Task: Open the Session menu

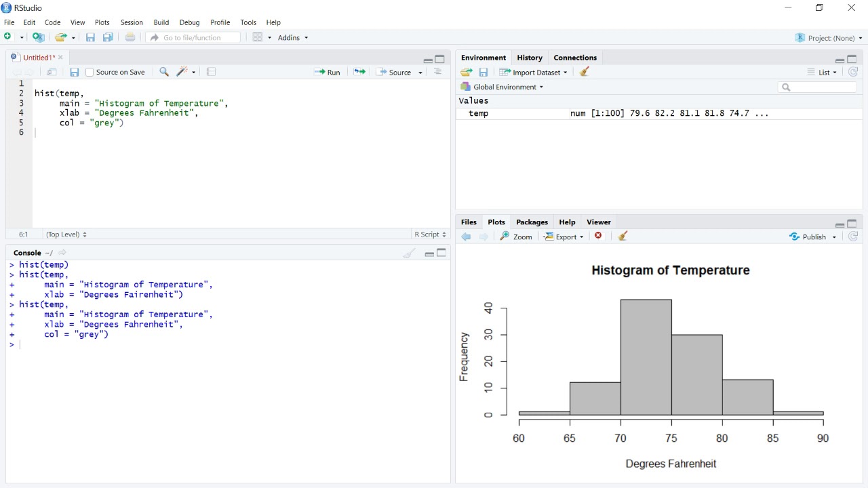Action: tap(132, 22)
